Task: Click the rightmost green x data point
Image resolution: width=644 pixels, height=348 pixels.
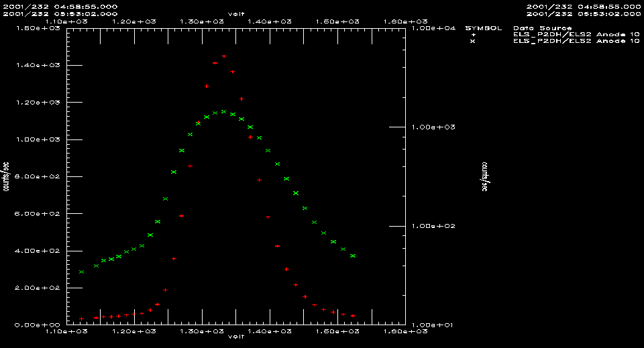Action: tap(353, 255)
